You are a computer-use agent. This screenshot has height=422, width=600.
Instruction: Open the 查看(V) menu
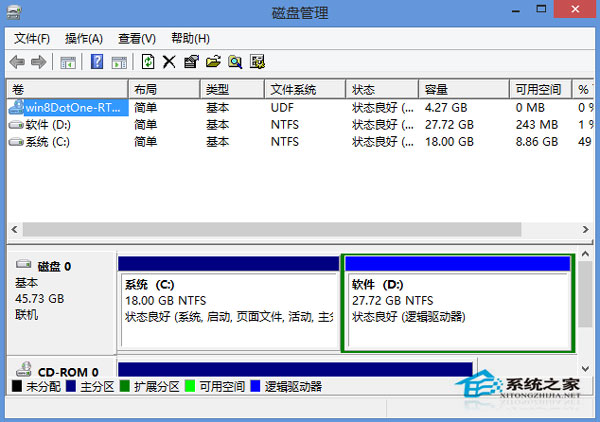coord(137,39)
